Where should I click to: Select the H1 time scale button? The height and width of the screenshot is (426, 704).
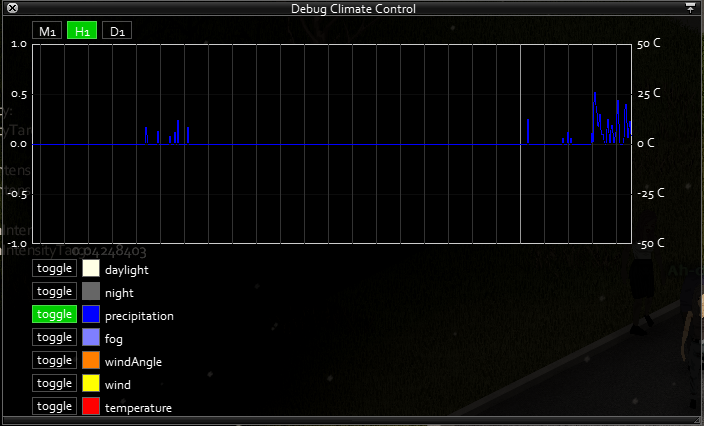pyautogui.click(x=82, y=31)
